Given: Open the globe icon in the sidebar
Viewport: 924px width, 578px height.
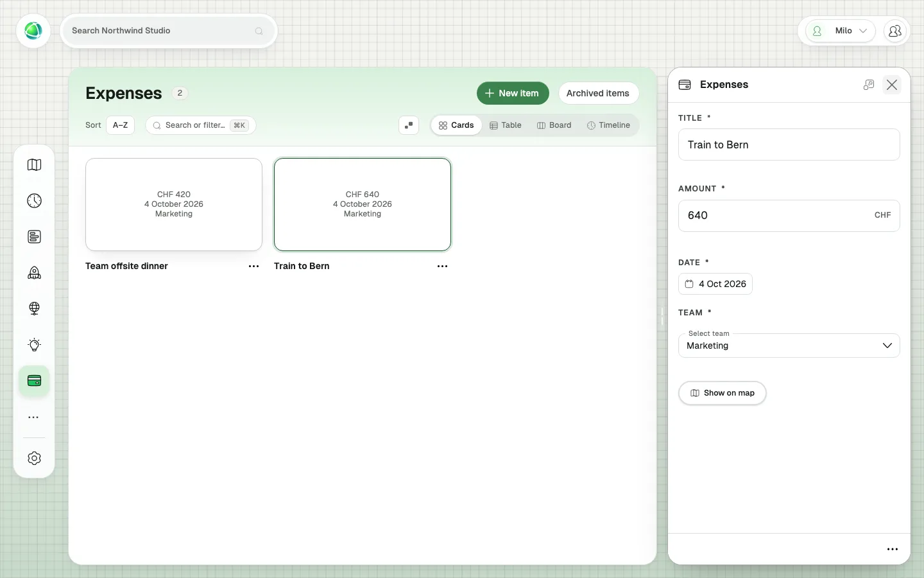Looking at the screenshot, I should 35,309.
